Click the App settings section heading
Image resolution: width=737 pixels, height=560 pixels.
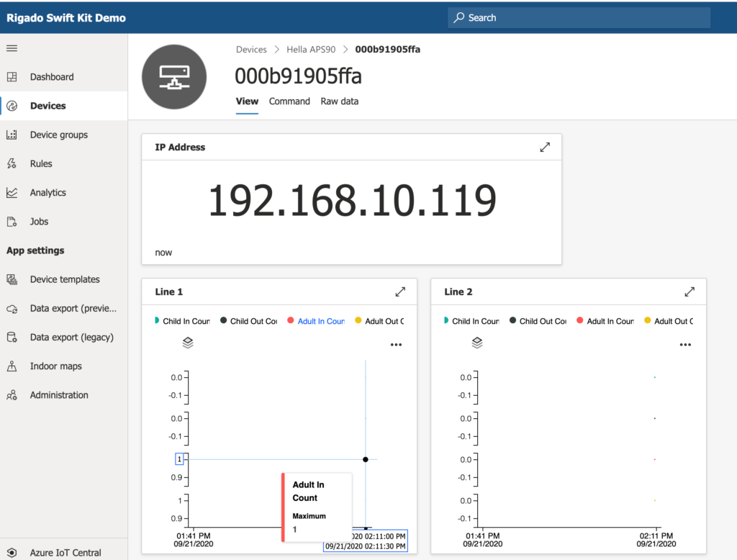35,250
